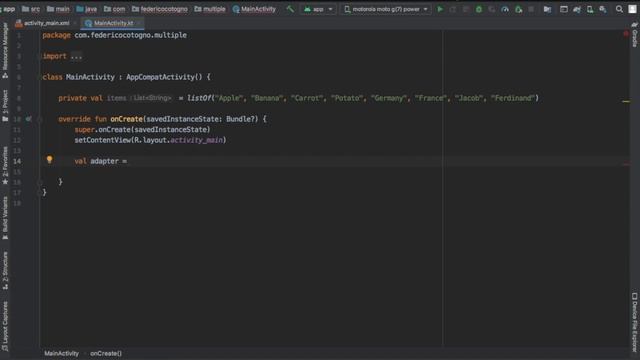Close the activity_main.xml tab
The image size is (640, 360).
(75, 23)
